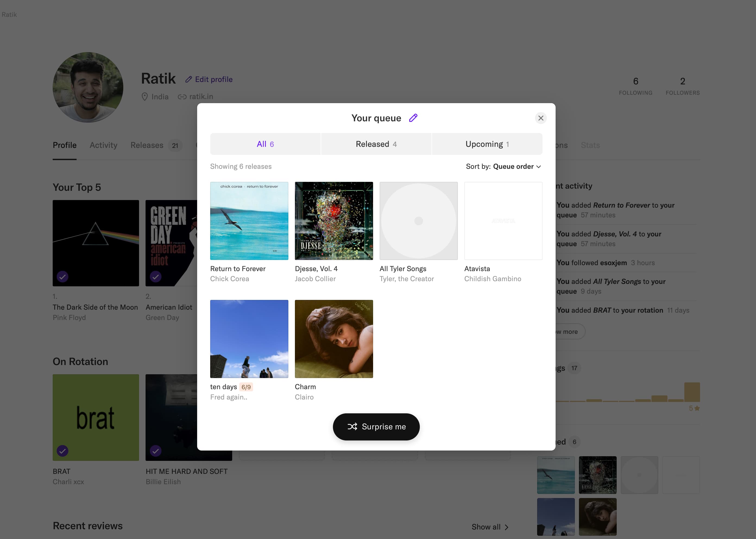Switch to the Upcoming tab
The height and width of the screenshot is (539, 756).
pyautogui.click(x=487, y=144)
